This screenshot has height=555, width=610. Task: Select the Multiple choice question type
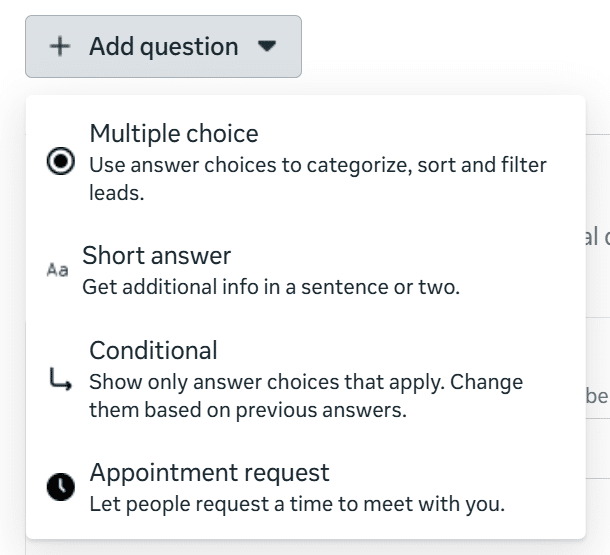point(174,134)
